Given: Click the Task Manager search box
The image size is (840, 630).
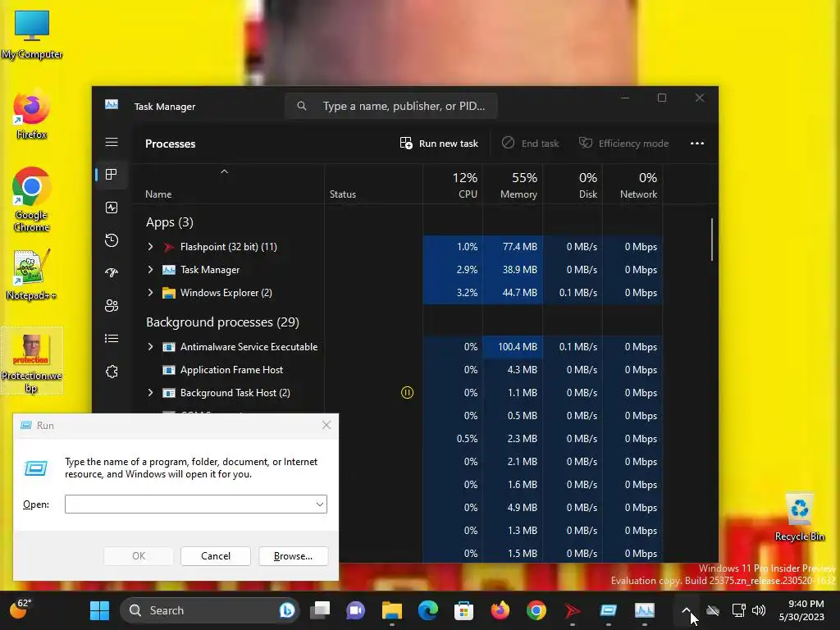Looking at the screenshot, I should (391, 106).
